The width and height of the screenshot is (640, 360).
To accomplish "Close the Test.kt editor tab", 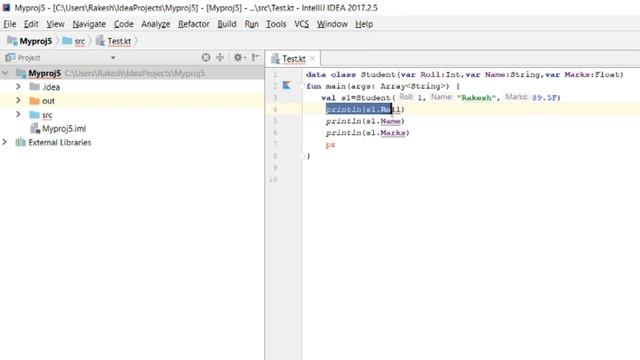I will tap(312, 58).
